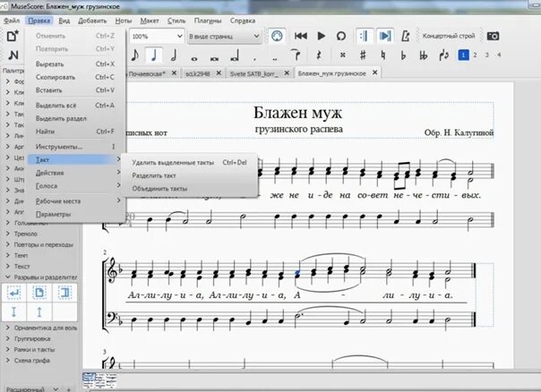Select the longa note duration
The width and height of the screenshot is (541, 392).
235,55
